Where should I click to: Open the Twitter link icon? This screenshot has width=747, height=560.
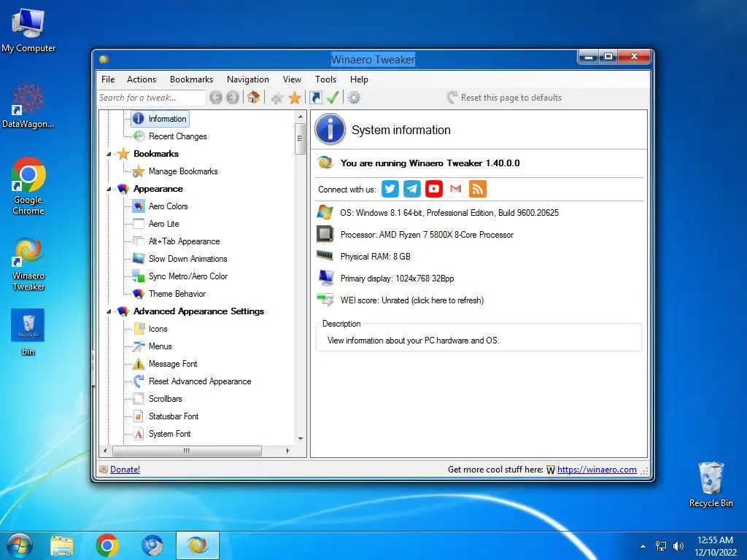[390, 189]
